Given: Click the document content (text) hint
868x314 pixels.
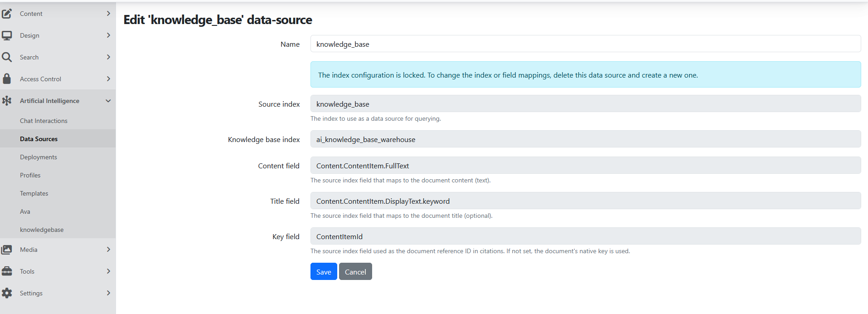Looking at the screenshot, I should pos(400,180).
